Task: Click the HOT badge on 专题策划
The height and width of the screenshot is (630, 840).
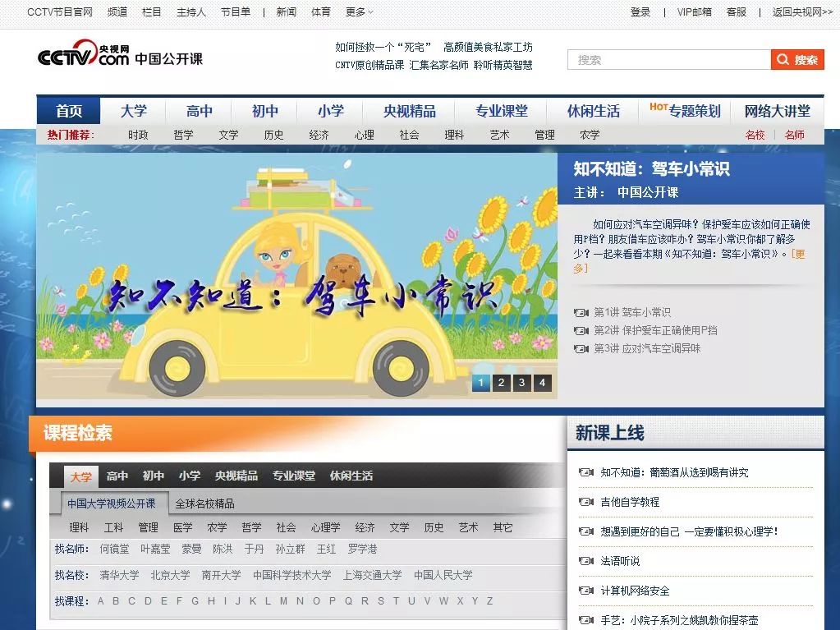Action: (659, 108)
